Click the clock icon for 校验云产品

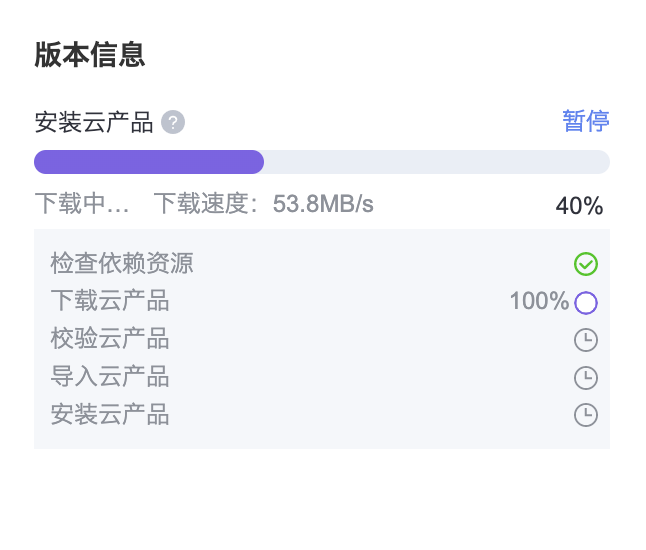pos(586,340)
